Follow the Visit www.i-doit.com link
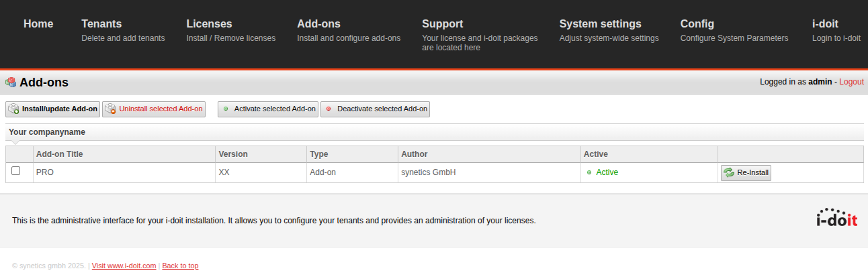868x279 pixels. pos(124,266)
